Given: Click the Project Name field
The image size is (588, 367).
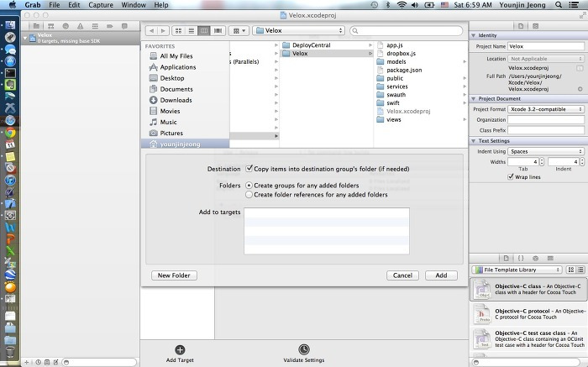Looking at the screenshot, I should point(546,46).
